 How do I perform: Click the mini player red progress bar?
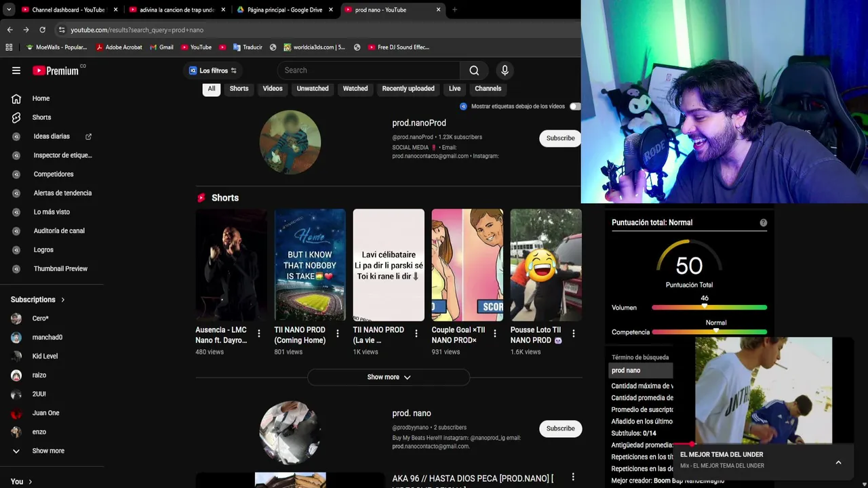(x=684, y=445)
